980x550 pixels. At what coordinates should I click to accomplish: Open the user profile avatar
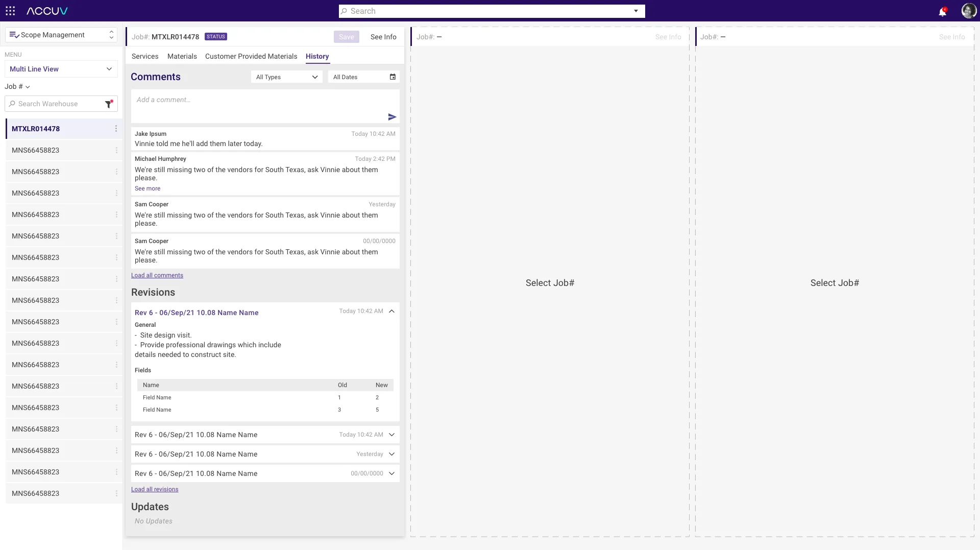click(968, 11)
